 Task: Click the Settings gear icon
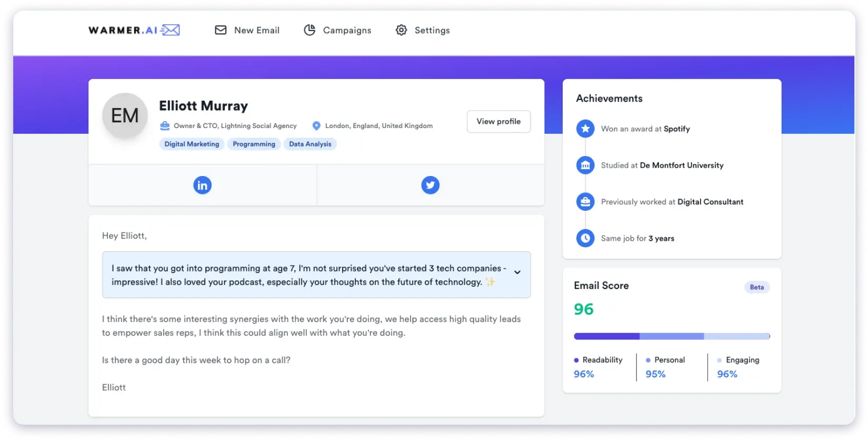click(401, 30)
